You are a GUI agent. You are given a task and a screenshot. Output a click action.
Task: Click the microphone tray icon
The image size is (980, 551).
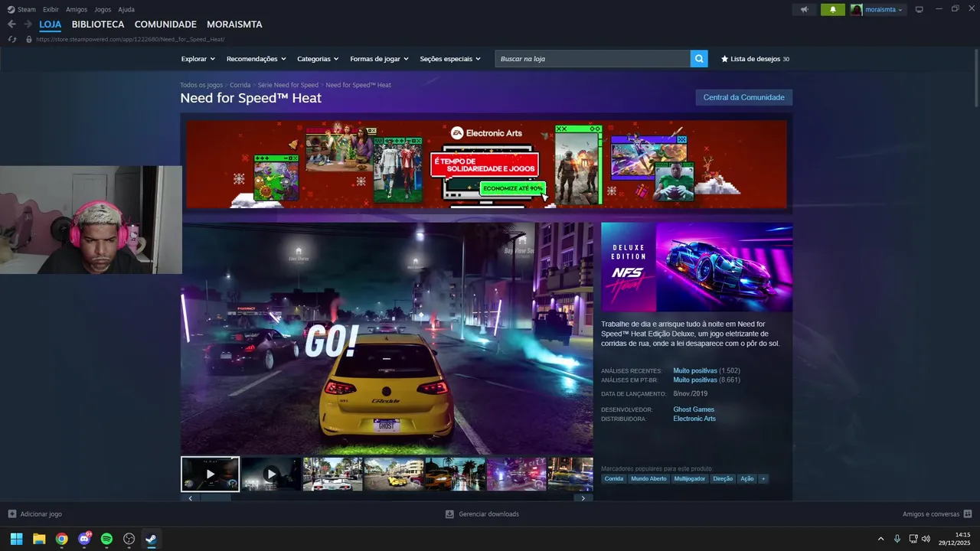897,539
